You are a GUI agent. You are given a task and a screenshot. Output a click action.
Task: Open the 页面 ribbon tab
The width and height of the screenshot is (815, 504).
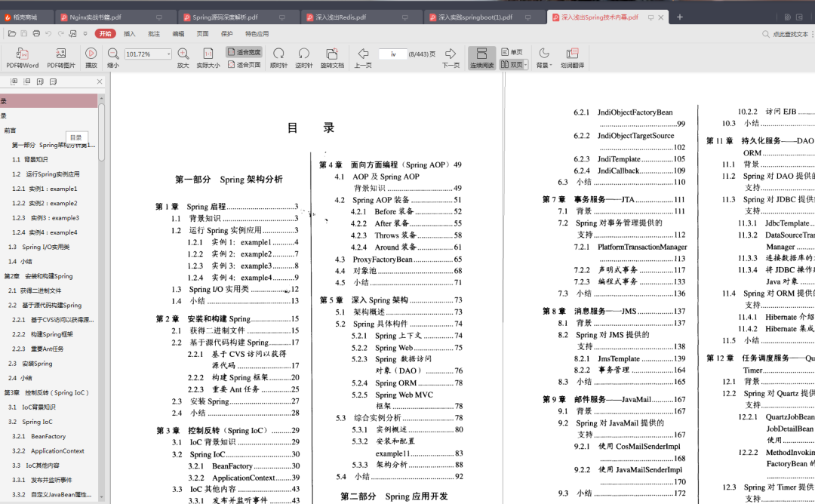[x=203, y=34]
